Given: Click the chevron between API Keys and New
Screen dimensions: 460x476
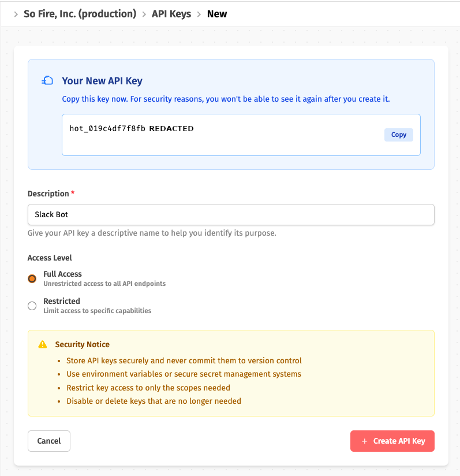Looking at the screenshot, I should coord(199,14).
